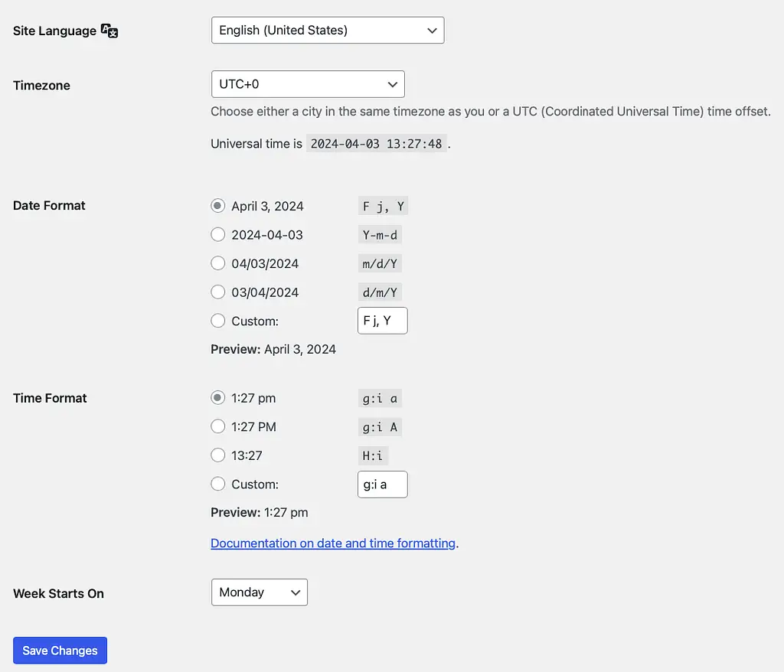Open the Week Starts On dropdown
784x672 pixels.
tap(259, 592)
